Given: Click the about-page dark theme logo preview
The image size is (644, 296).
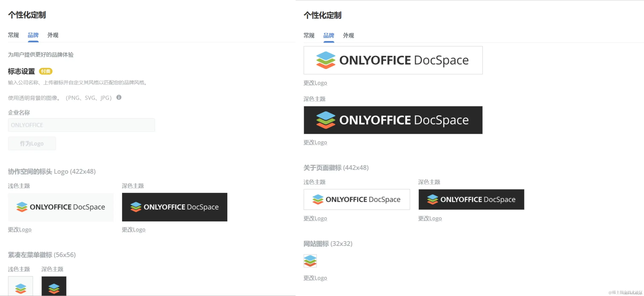Looking at the screenshot, I should pyautogui.click(x=471, y=199).
